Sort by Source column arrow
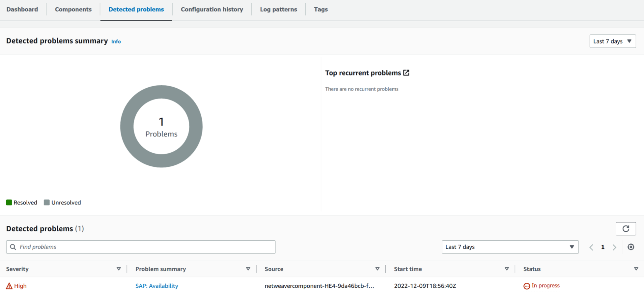 click(x=377, y=269)
